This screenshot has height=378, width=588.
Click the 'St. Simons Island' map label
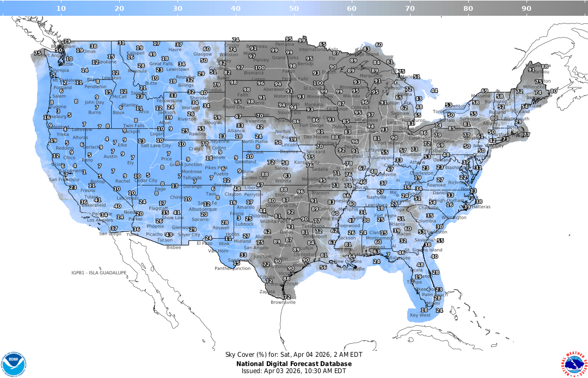click(x=424, y=250)
